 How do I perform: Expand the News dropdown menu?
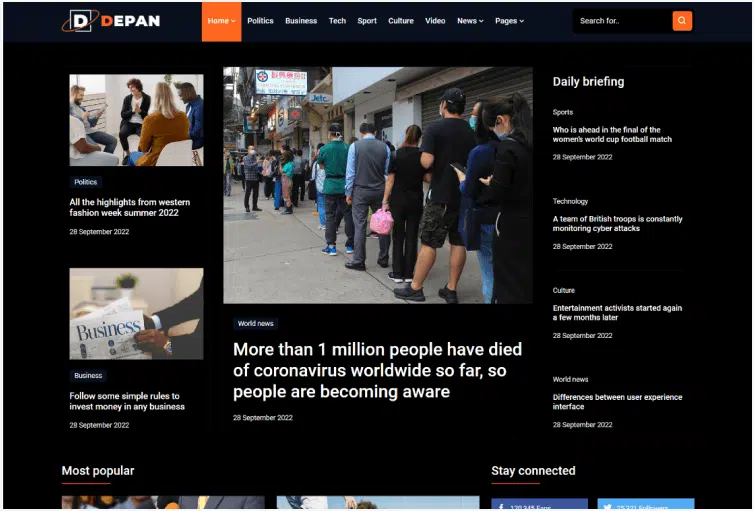point(470,21)
